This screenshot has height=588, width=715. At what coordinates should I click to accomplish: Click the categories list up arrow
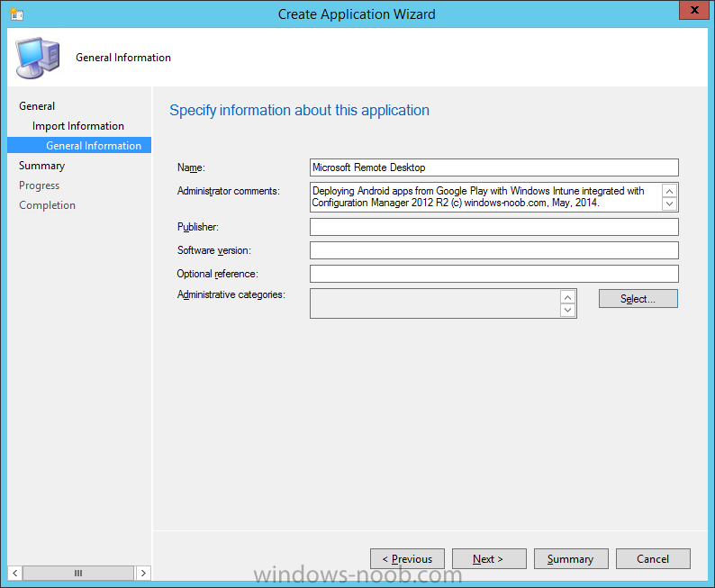tap(567, 298)
